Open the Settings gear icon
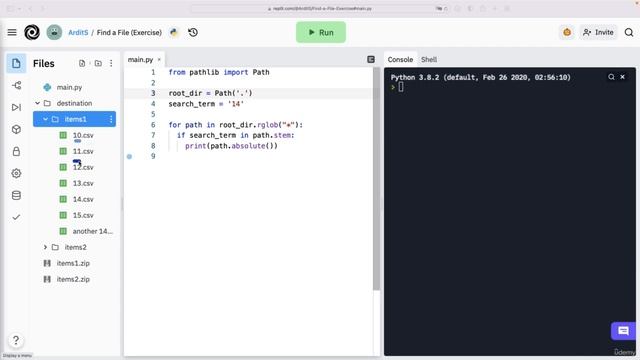The width and height of the screenshot is (640, 360). pos(16,173)
